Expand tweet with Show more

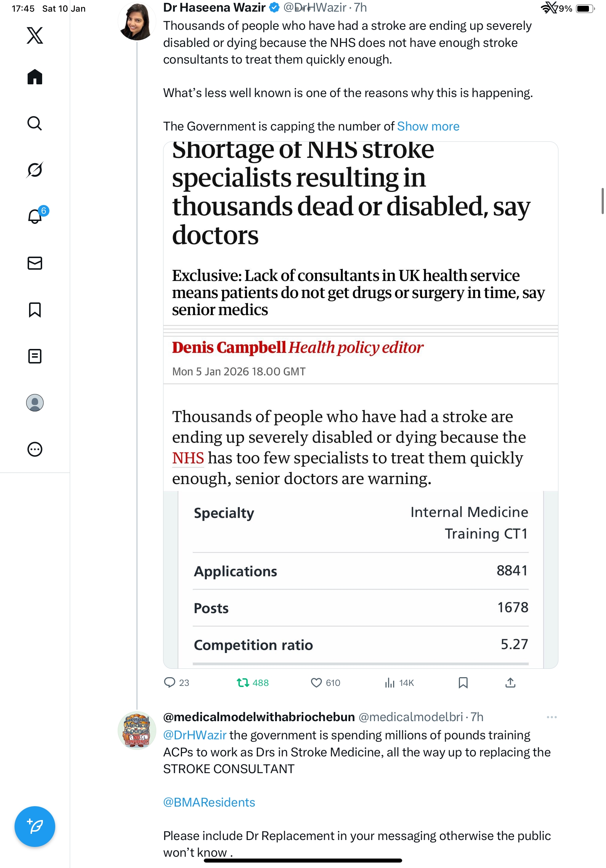428,126
